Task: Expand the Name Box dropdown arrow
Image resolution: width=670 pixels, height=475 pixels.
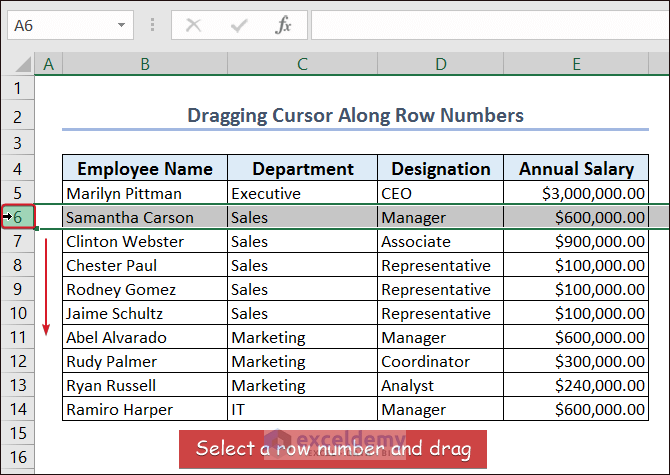Action: [x=122, y=25]
